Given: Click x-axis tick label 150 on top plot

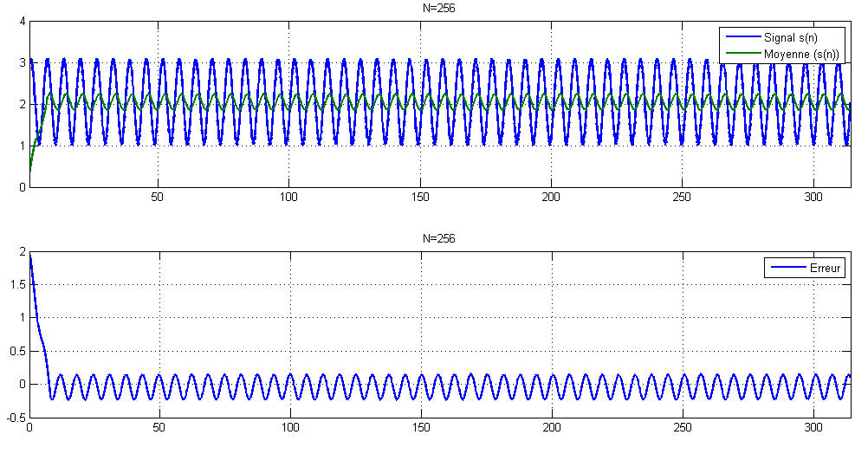Looking at the screenshot, I should [420, 198].
